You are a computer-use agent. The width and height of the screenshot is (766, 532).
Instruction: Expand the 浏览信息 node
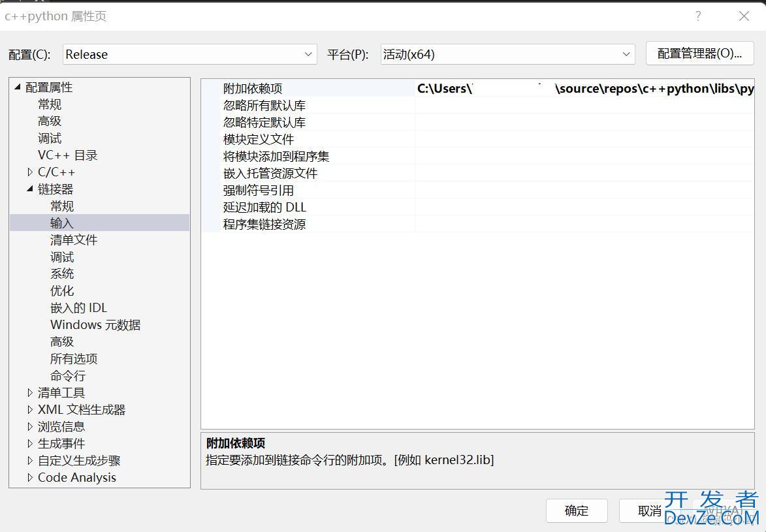[30, 426]
